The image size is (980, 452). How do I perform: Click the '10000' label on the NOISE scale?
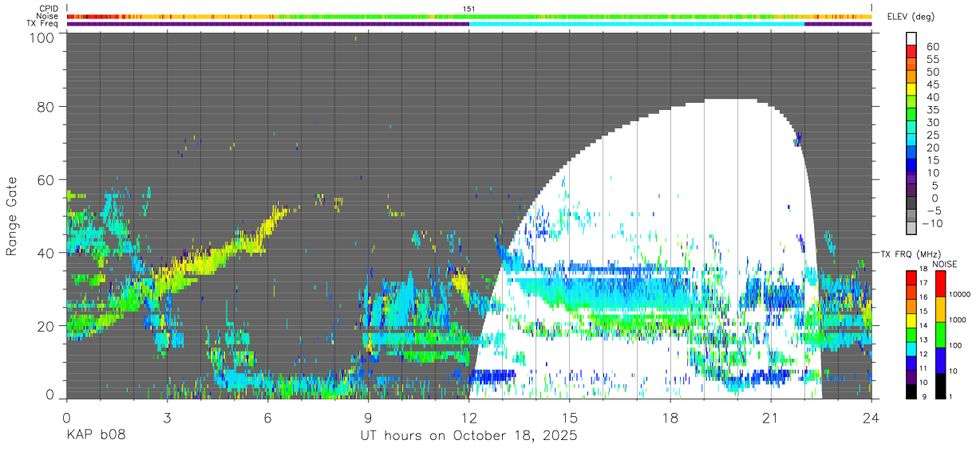pos(958,295)
